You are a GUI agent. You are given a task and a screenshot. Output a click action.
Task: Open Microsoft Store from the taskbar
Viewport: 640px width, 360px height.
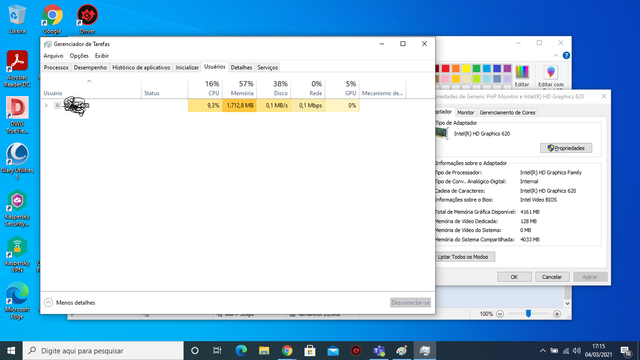pyautogui.click(x=310, y=351)
